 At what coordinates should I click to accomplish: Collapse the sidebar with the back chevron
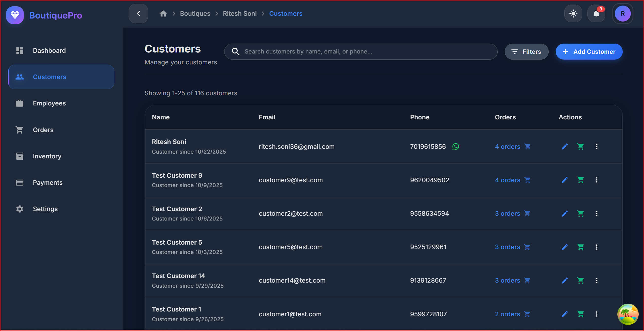tap(138, 13)
